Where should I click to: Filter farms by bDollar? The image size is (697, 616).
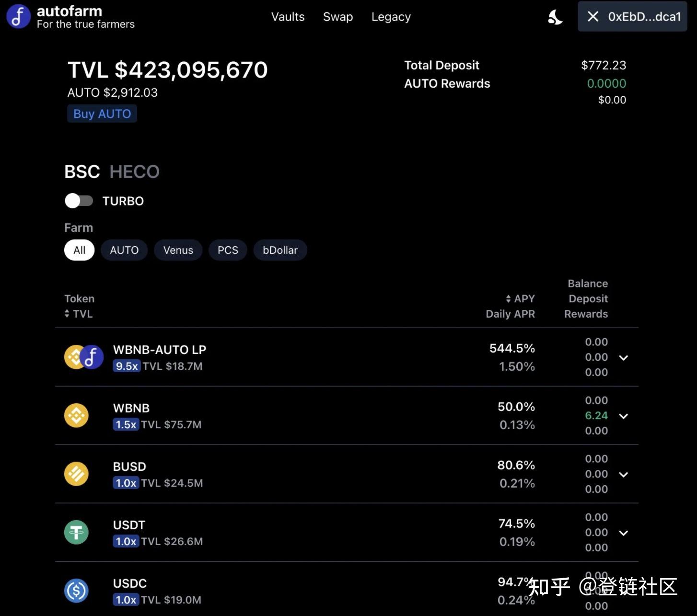pyautogui.click(x=280, y=250)
